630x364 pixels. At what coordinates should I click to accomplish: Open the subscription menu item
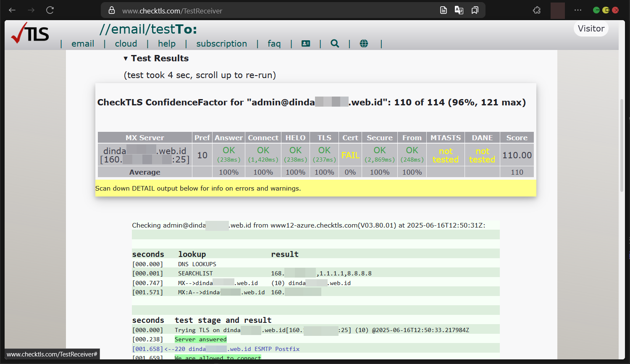[222, 44]
